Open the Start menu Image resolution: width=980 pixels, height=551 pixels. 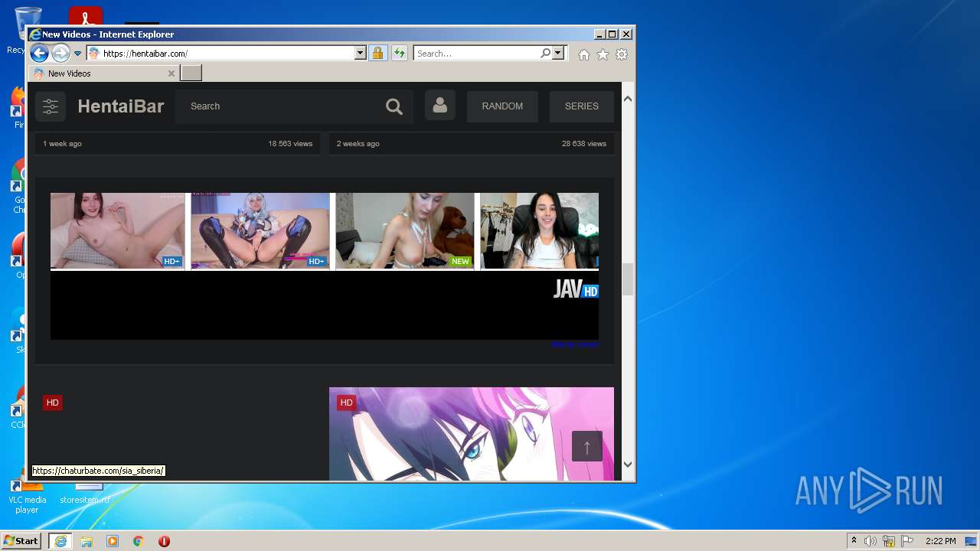click(21, 541)
